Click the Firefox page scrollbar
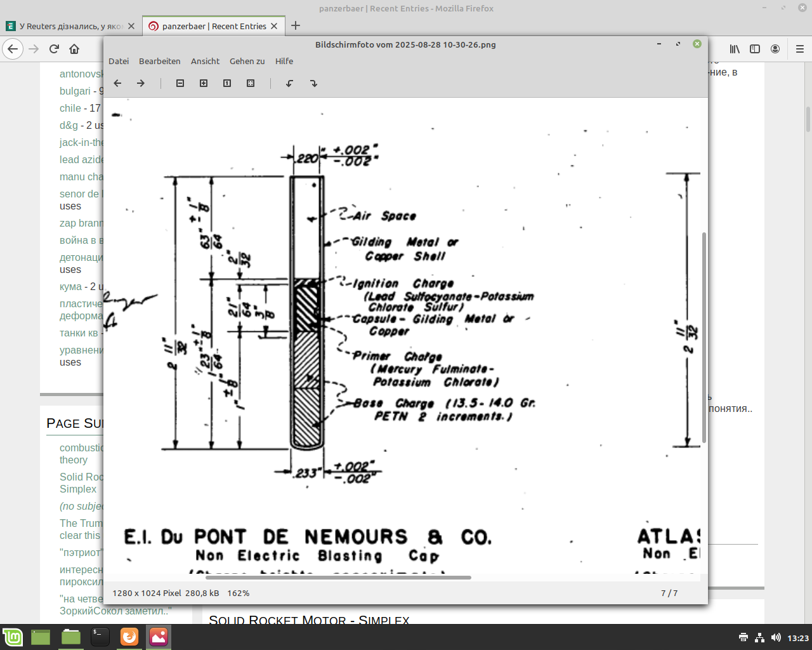Screen dimensions: 812x650 (x=808, y=119)
